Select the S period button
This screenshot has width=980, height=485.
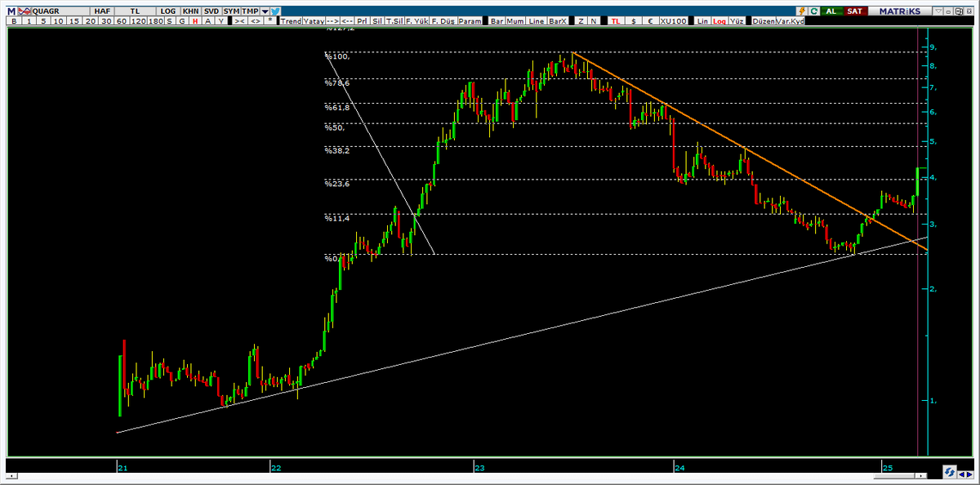tap(170, 21)
